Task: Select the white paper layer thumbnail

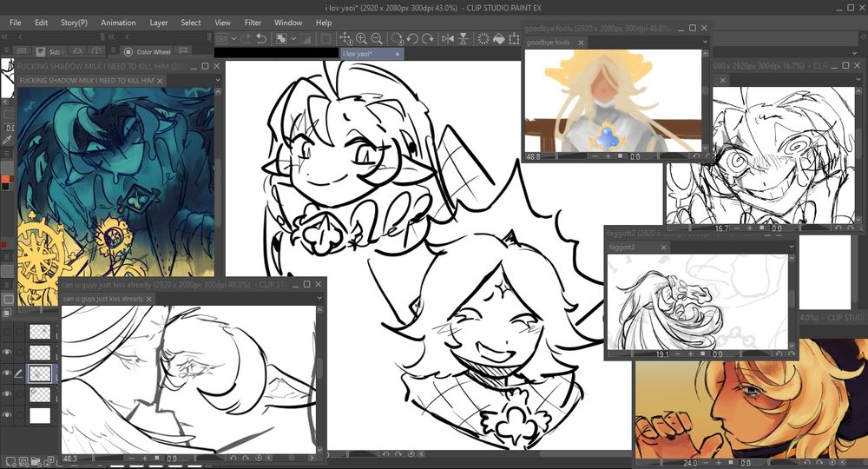Action: pyautogui.click(x=39, y=415)
